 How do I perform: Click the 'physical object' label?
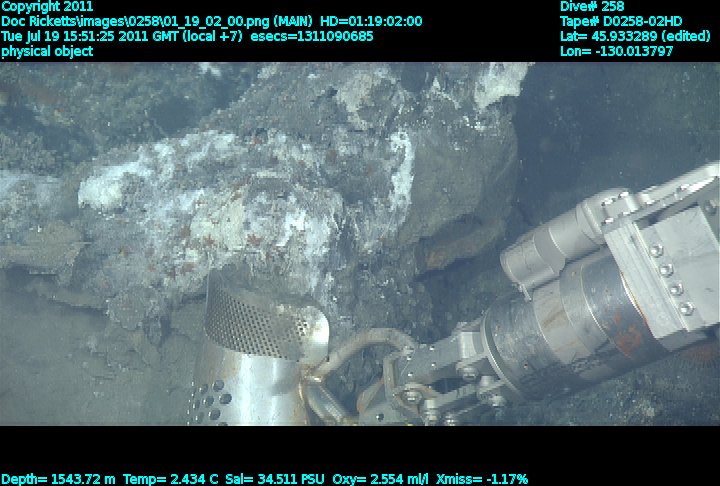pos(47,51)
